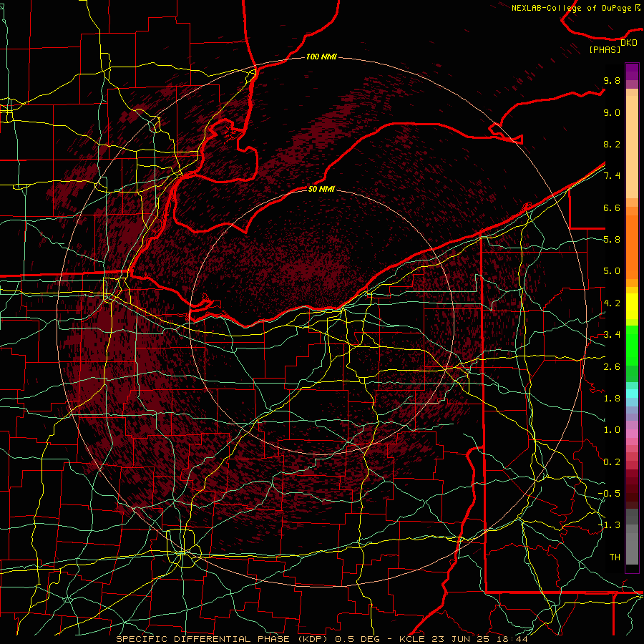Select the yellow segment of the color bar

point(632,306)
